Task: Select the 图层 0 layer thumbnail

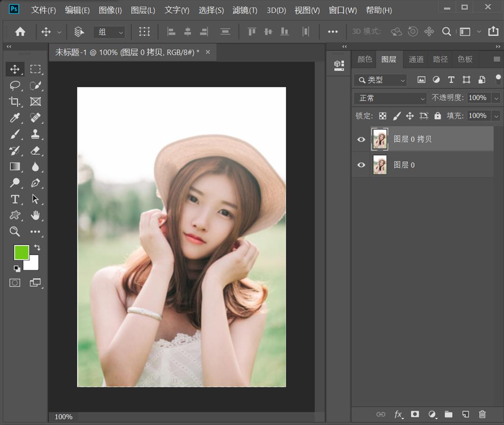Action: pyautogui.click(x=380, y=165)
